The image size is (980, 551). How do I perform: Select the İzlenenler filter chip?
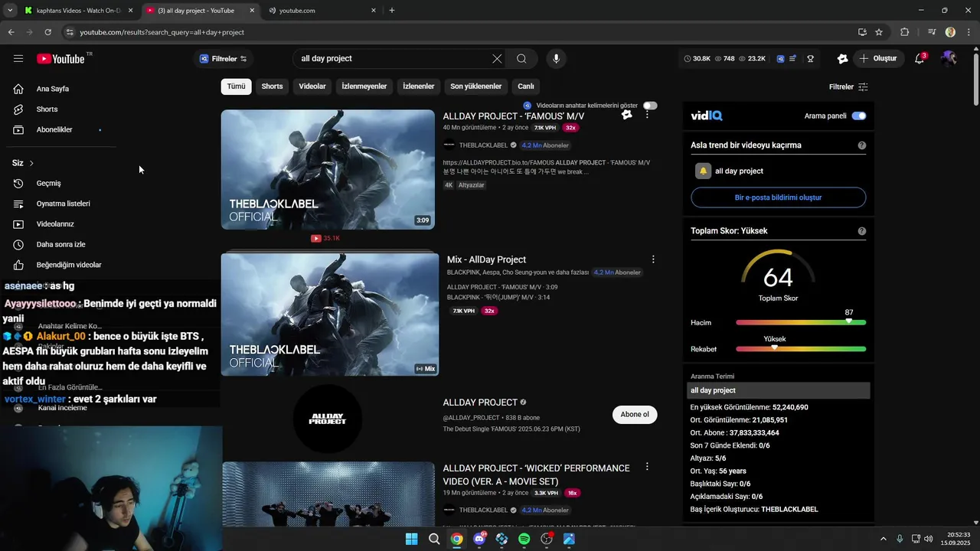(x=419, y=86)
